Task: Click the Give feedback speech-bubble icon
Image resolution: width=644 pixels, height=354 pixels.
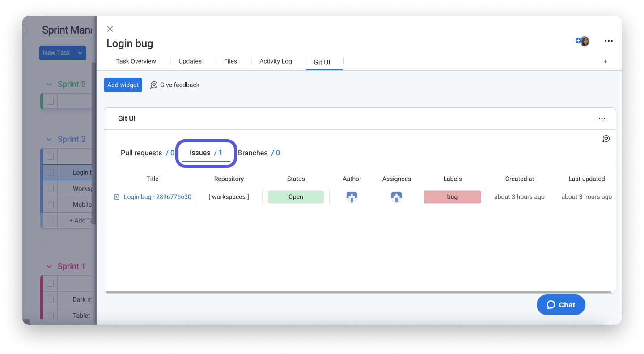Action: pyautogui.click(x=154, y=85)
